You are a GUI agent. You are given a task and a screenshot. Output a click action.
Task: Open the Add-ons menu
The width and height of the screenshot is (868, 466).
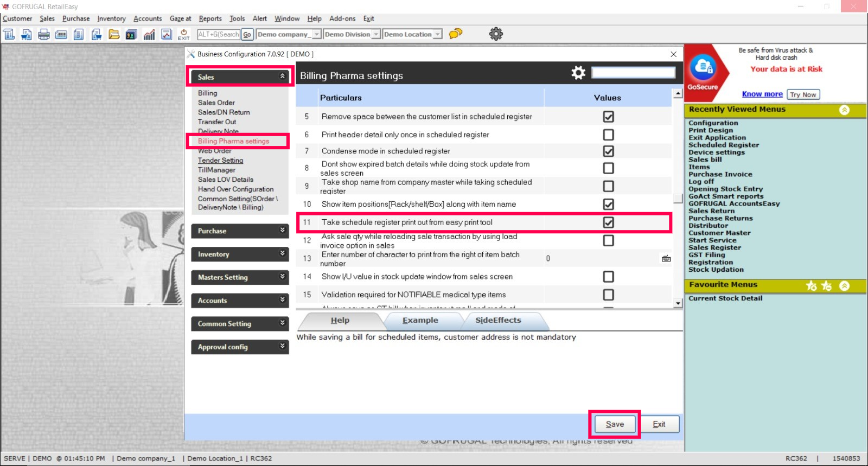pos(342,18)
